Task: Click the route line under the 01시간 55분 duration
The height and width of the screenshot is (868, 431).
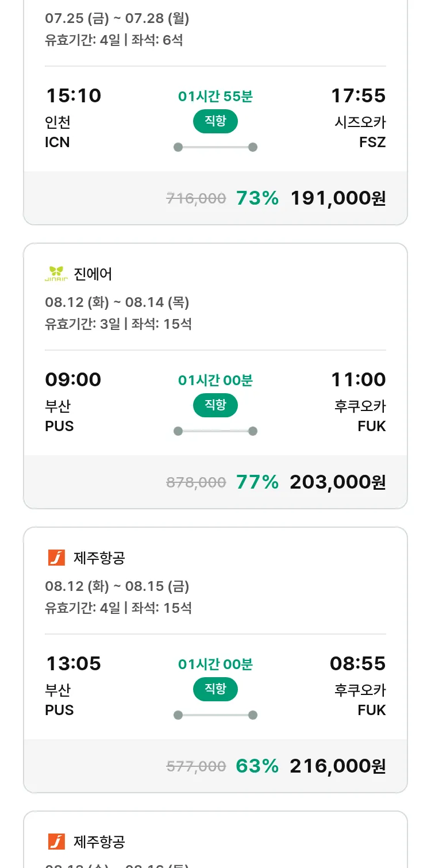Action: pos(215,147)
